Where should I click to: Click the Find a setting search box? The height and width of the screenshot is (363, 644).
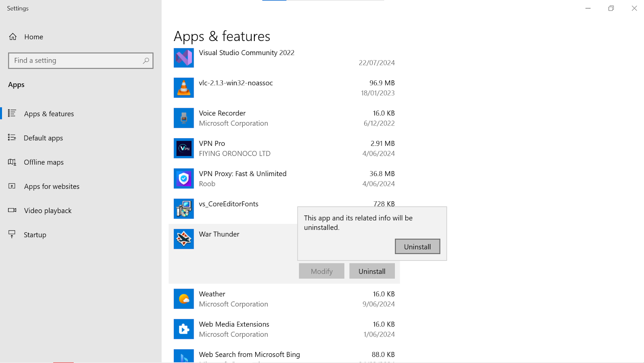tap(80, 61)
